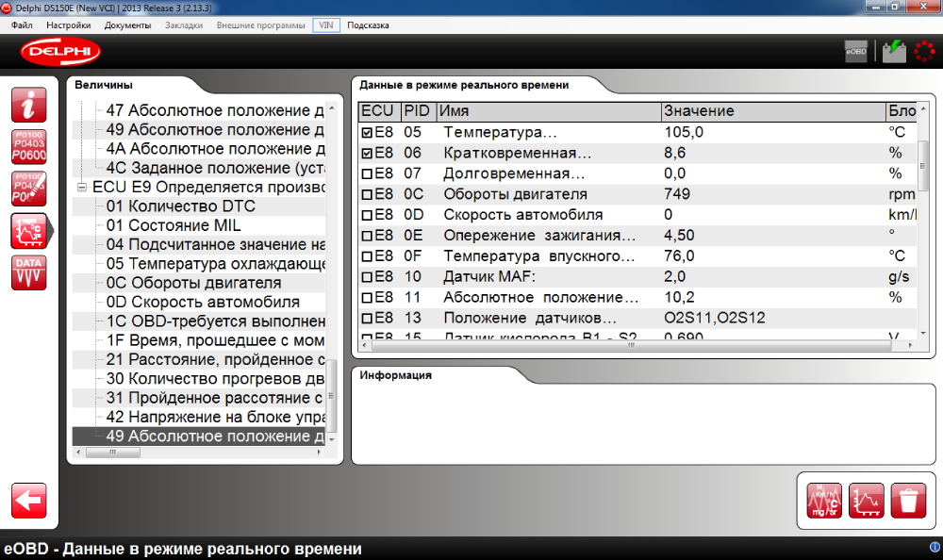Uncheck the E8 06 Кратковременная checkbox

(367, 154)
